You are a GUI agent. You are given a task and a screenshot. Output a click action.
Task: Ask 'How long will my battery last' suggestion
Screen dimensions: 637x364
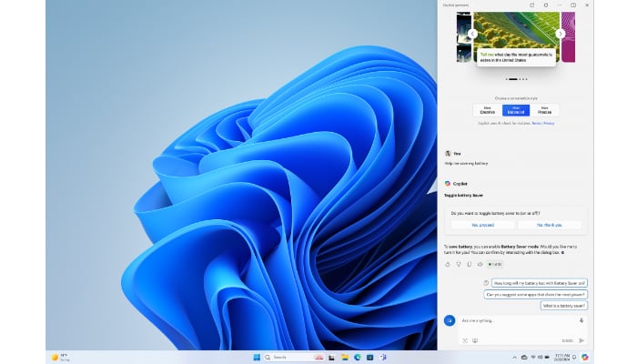[540, 283]
